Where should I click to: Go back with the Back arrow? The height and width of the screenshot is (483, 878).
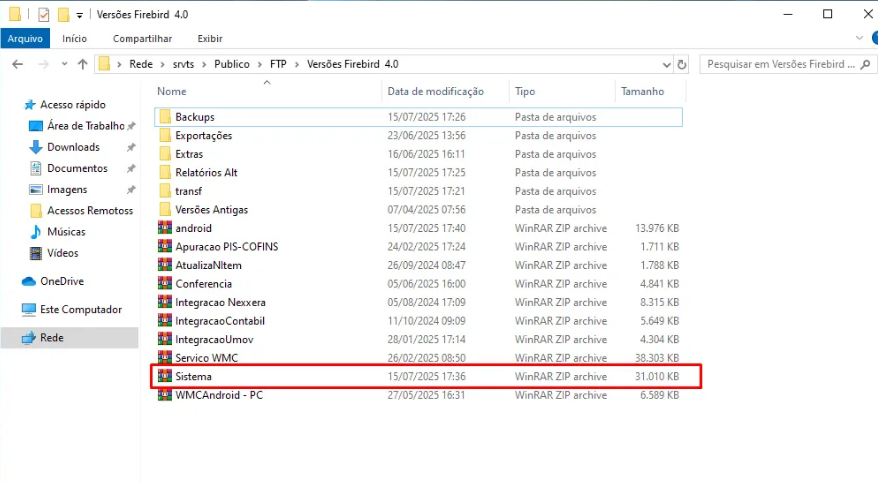click(x=17, y=64)
